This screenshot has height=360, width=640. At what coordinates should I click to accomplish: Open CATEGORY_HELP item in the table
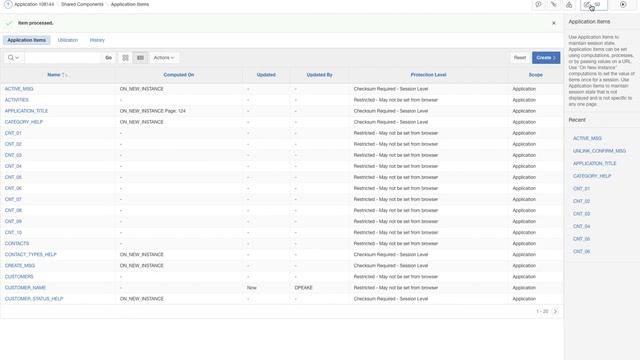tap(24, 122)
